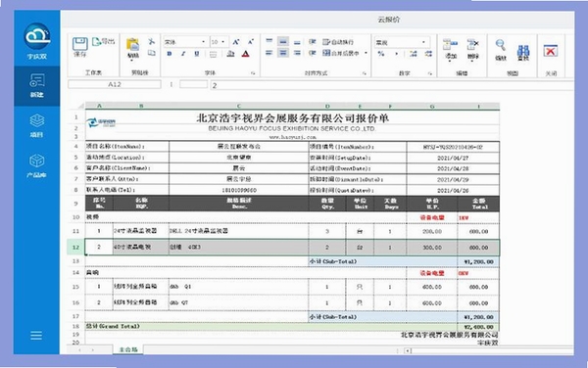The height and width of the screenshot is (368, 588).
Task: Open the arrow next to percent icon
Action: 396,54
